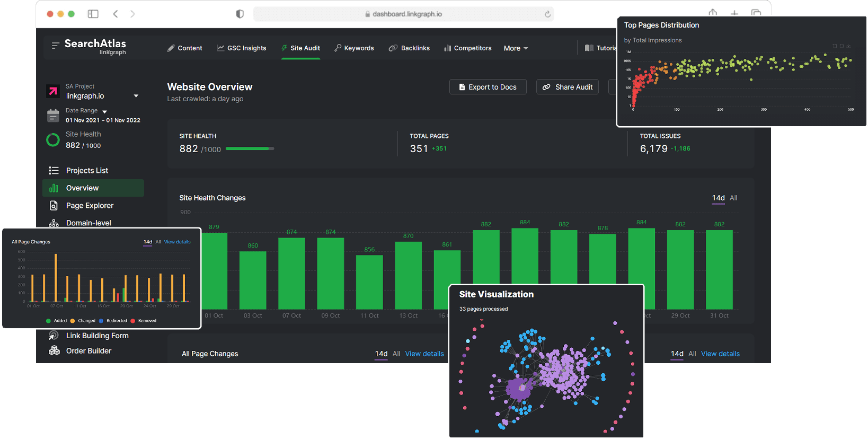Open the Backlinks tab
Image resolution: width=868 pixels, height=439 pixels.
click(409, 48)
